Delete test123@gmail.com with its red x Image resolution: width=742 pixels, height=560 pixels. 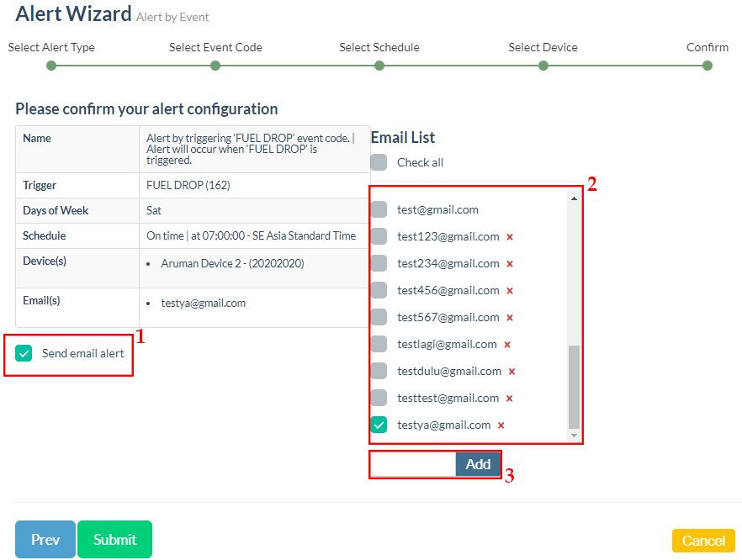pyautogui.click(x=510, y=237)
